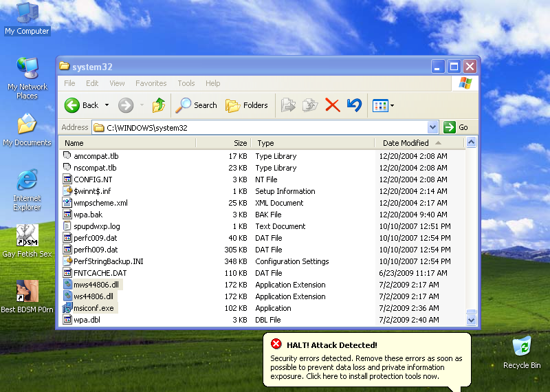Click the 6/23/2009 11:17 AM date cell
The image size is (550, 392).
413,273
